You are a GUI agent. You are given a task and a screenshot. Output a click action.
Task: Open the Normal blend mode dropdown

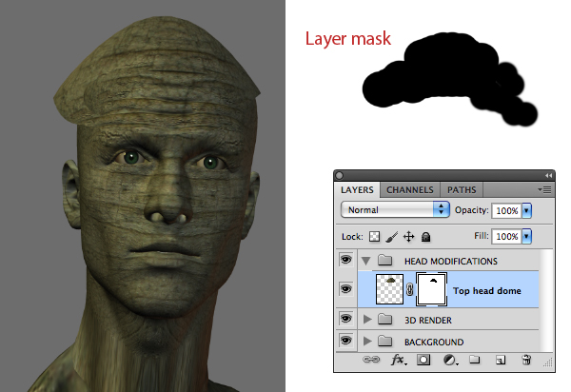[x=395, y=209]
